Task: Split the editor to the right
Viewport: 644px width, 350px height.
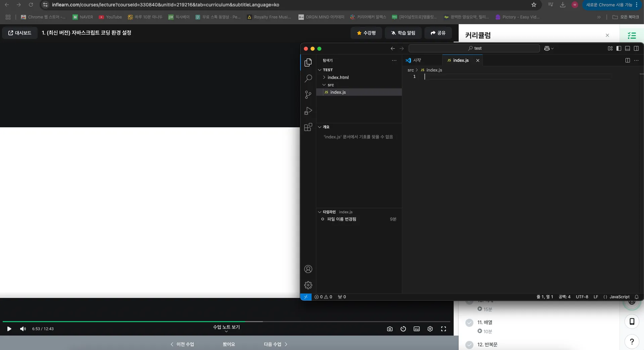Action: (x=628, y=60)
